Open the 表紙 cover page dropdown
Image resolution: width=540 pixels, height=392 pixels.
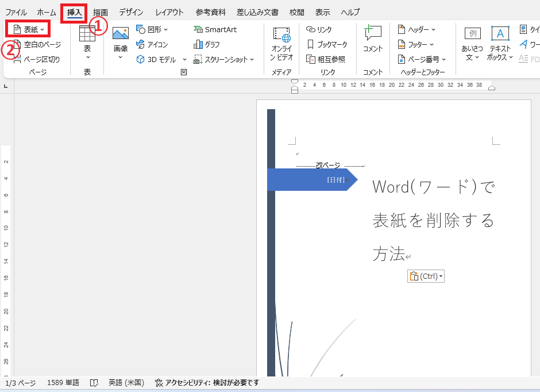29,30
